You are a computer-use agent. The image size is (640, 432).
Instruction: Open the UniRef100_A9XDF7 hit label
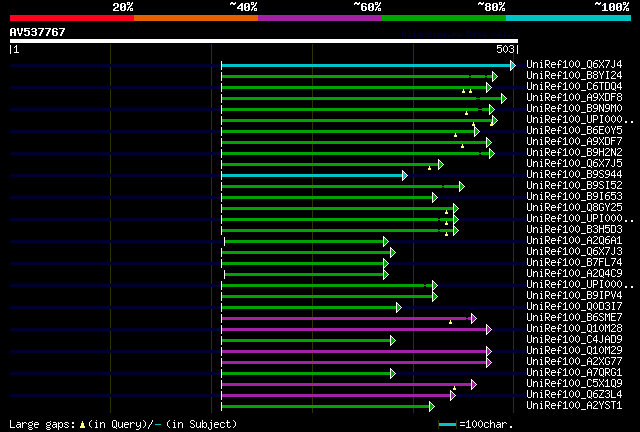[574, 142]
